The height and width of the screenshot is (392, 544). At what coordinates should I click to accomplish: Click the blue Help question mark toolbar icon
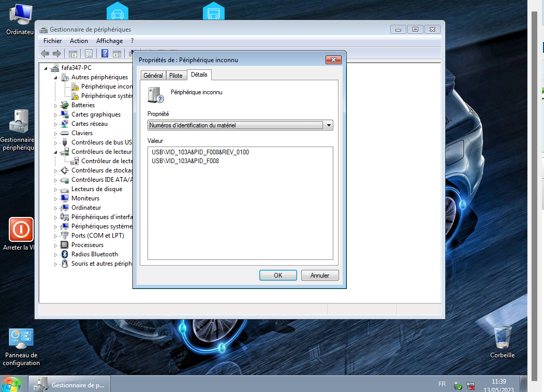click(x=105, y=53)
